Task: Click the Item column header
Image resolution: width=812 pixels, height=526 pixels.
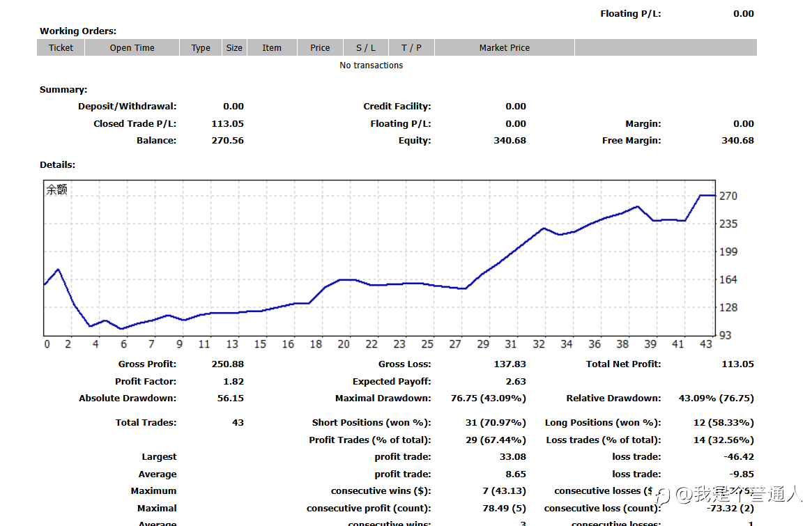Action: (272, 47)
